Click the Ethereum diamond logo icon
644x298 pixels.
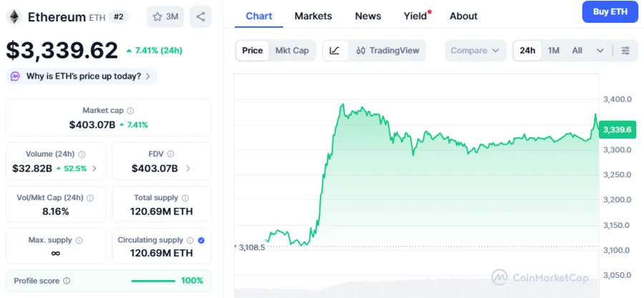15,16
